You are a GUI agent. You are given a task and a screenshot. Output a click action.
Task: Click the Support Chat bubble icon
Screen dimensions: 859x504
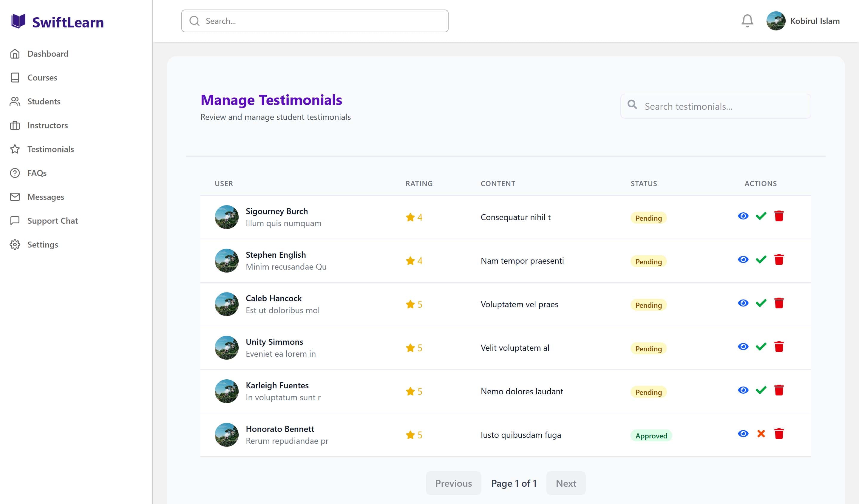(15, 220)
